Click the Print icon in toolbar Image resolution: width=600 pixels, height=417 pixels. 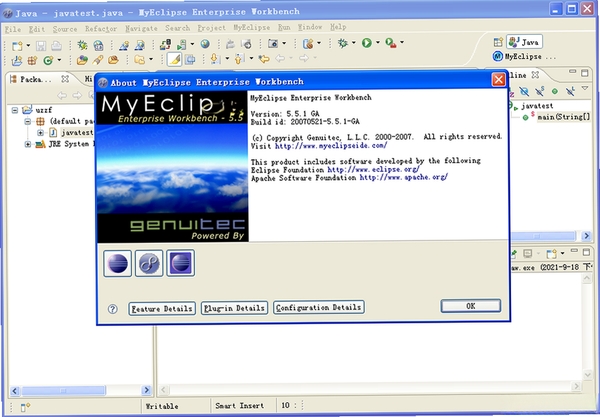pos(56,46)
